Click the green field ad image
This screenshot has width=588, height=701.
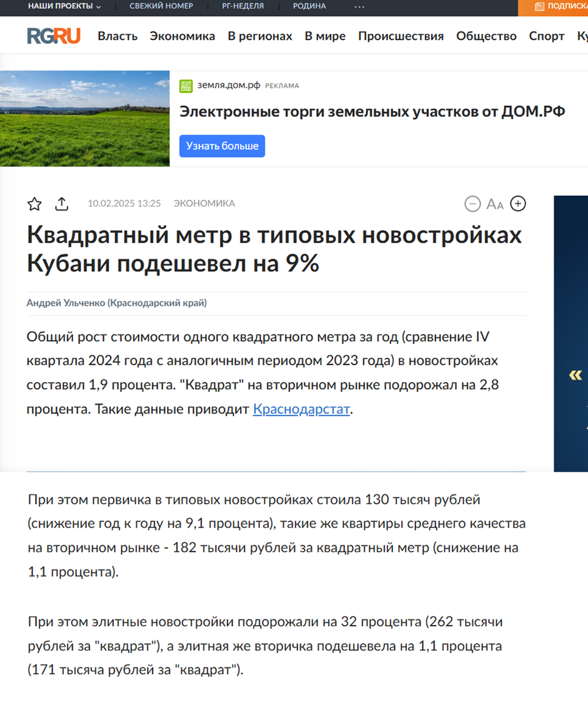85,119
